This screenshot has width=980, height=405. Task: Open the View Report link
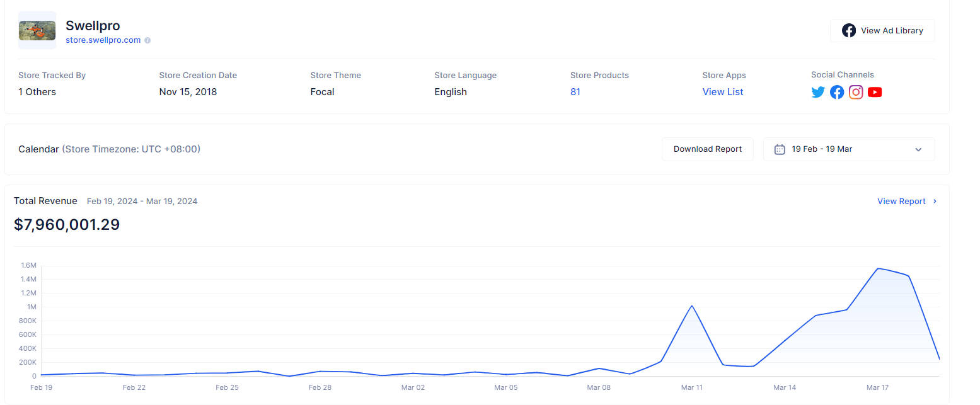[901, 202]
